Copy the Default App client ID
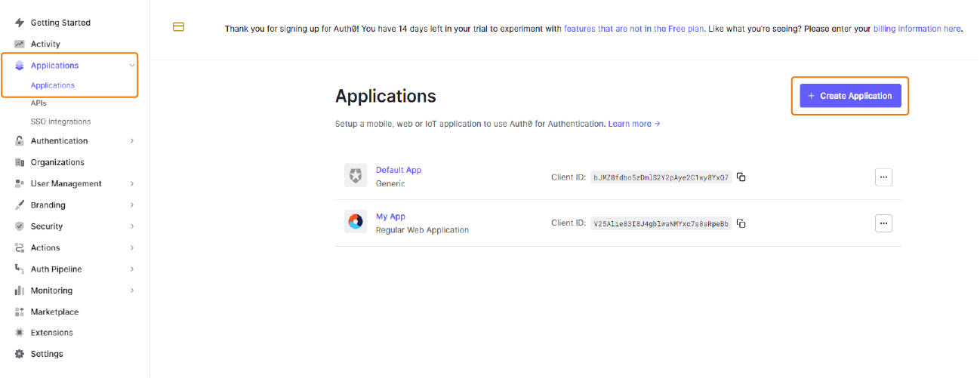The image size is (980, 378). point(741,177)
